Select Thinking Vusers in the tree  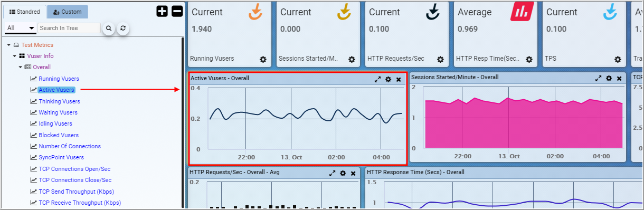click(x=59, y=101)
